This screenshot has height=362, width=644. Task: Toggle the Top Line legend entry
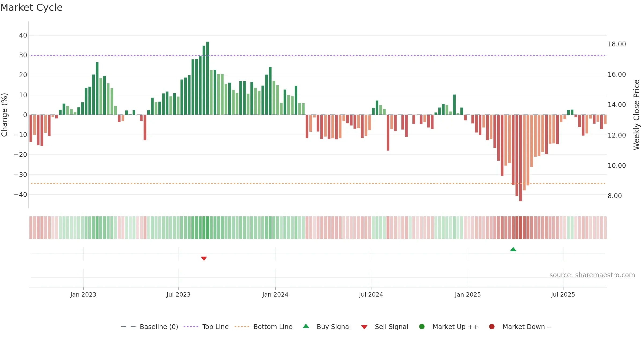click(x=206, y=327)
